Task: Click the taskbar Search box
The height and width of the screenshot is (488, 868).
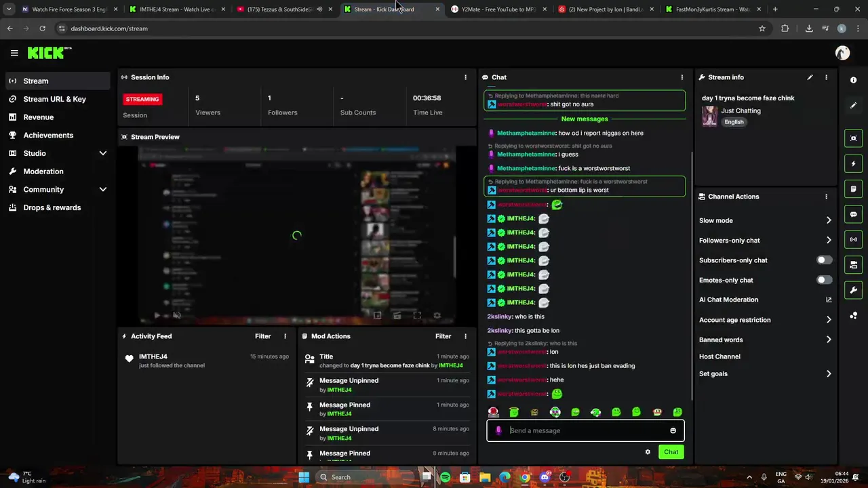Action: (365, 477)
